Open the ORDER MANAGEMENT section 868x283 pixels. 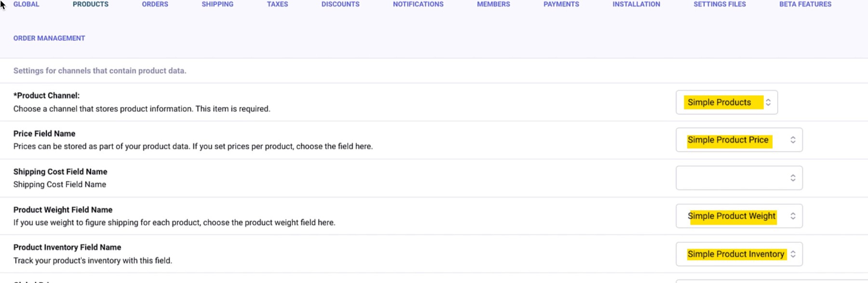(x=49, y=38)
